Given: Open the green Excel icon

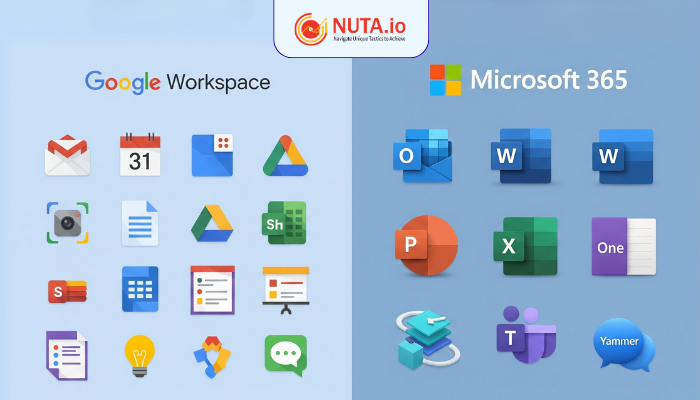Looking at the screenshot, I should tap(525, 246).
